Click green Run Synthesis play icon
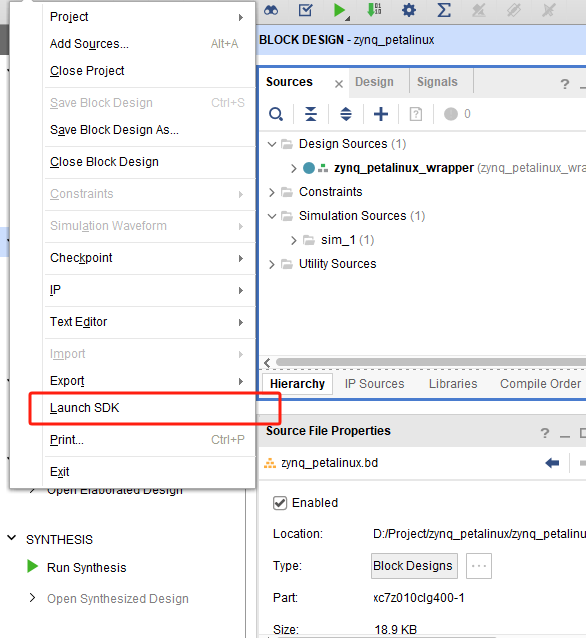586x638 pixels. click(32, 566)
